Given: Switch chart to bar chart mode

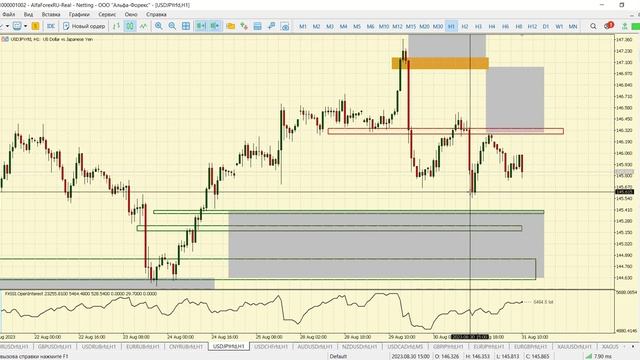Looking at the screenshot, I should [x=116, y=26].
